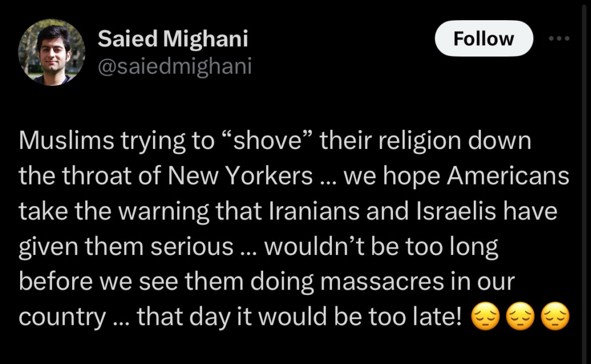The height and width of the screenshot is (364, 591).
Task: Open Saied Mighani's profile picture
Action: (52, 52)
